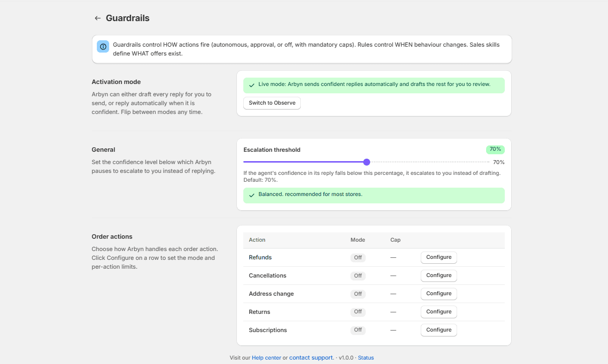
Task: Open the Help center link
Action: coord(266,358)
